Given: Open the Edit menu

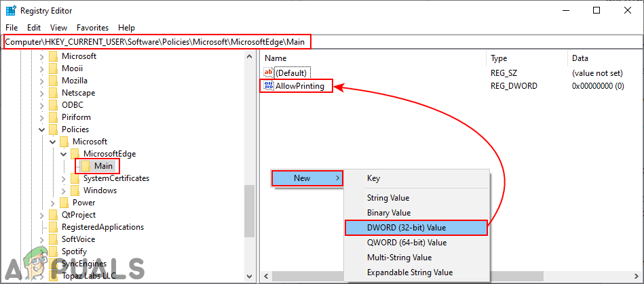Looking at the screenshot, I should click(x=34, y=28).
